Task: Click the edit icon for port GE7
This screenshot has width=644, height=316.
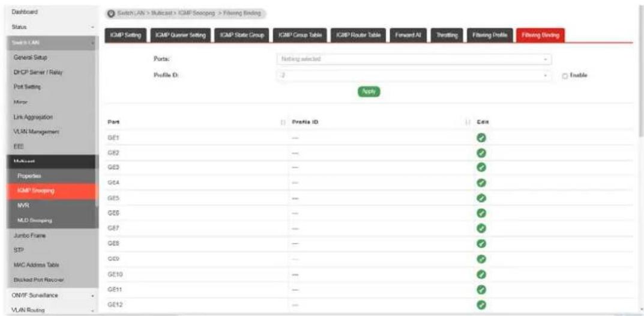Action: coord(481,228)
